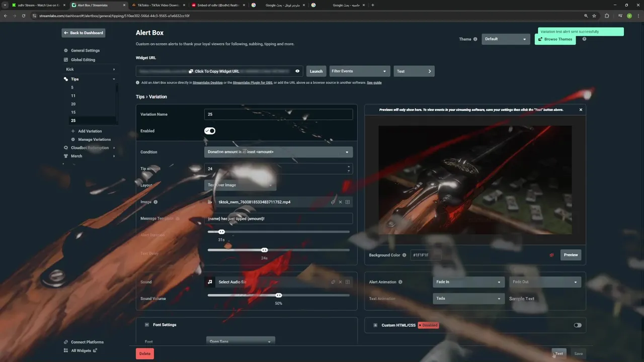Open the Fade In animation dropdown
644x362 pixels.
coord(468,282)
